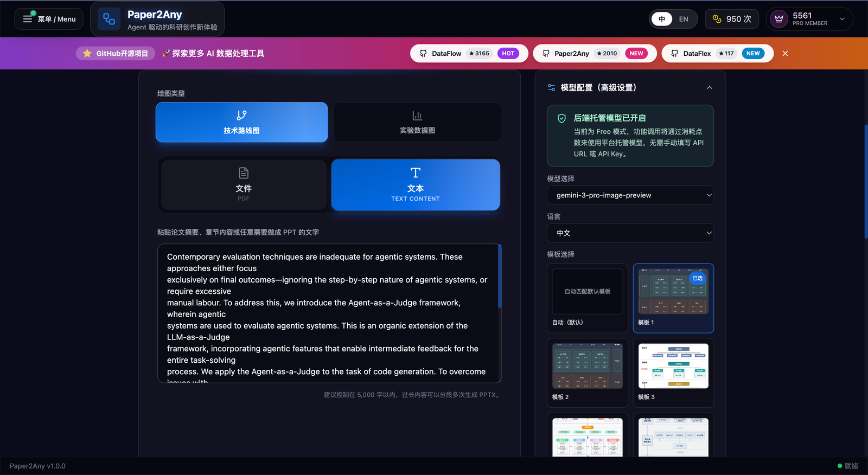Open the gemini-3-pro-image-preview model dropdown
Viewport: 868px width, 475px height.
coord(630,195)
